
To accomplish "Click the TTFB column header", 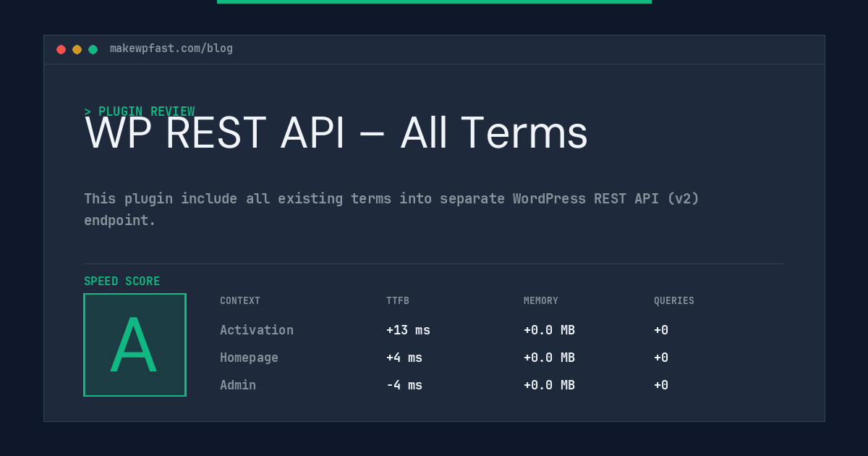I will point(398,301).
